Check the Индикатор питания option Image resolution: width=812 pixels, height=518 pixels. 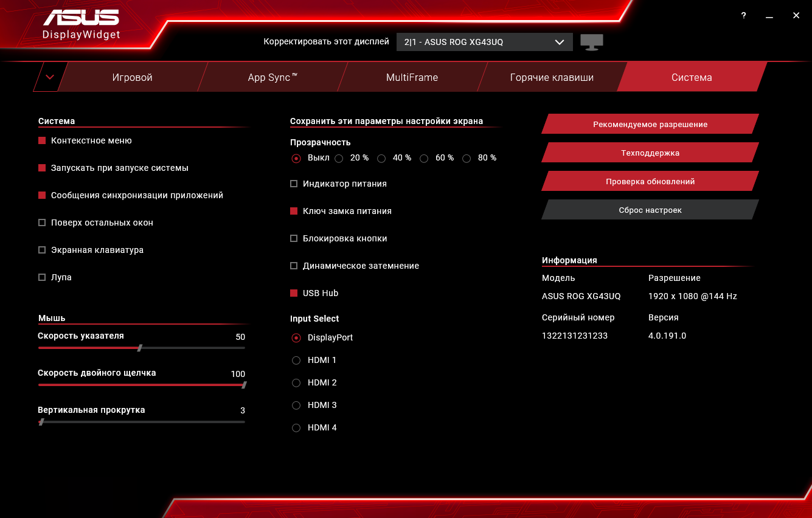[x=294, y=184]
